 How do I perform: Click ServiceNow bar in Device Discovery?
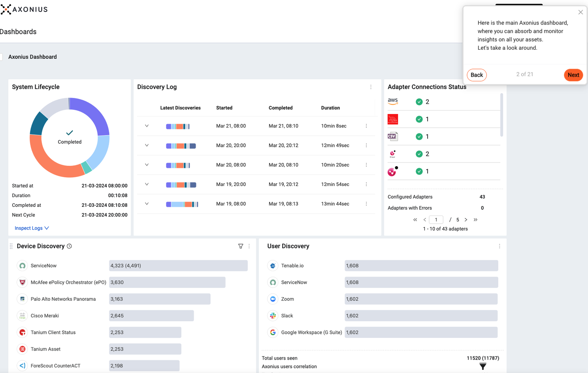click(178, 266)
